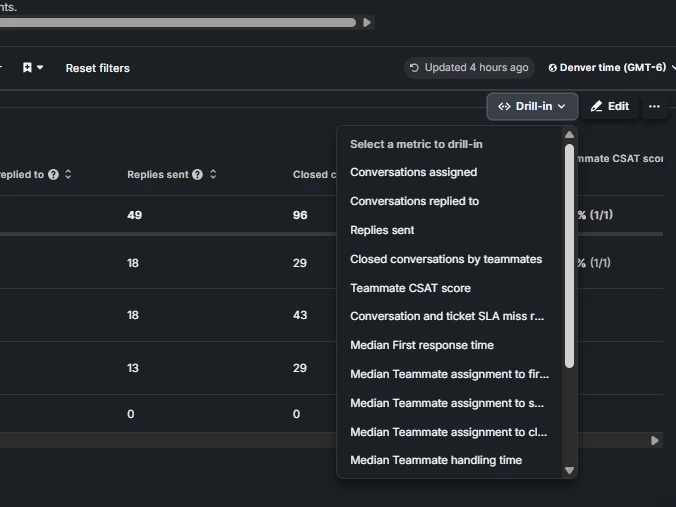Click the Drill-in code brackets icon

(x=504, y=106)
